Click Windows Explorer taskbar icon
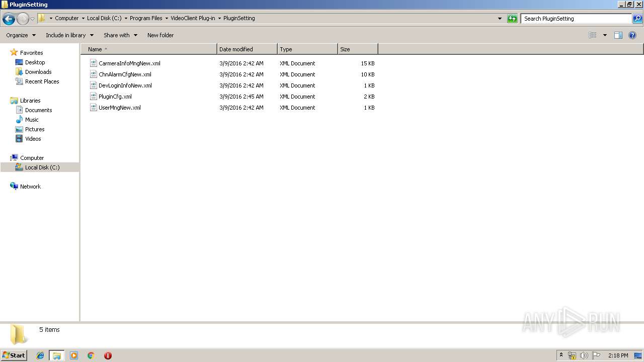This screenshot has height=362, width=644. [56, 355]
